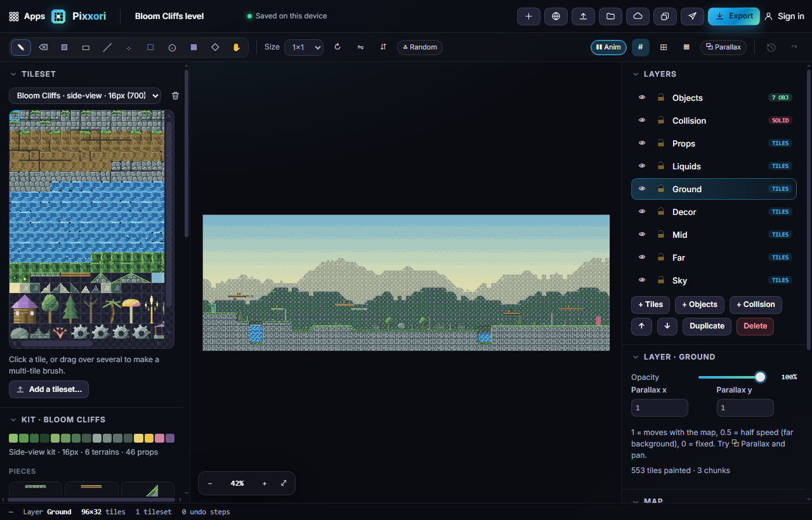
Task: Click the Sign in link
Action: click(785, 16)
